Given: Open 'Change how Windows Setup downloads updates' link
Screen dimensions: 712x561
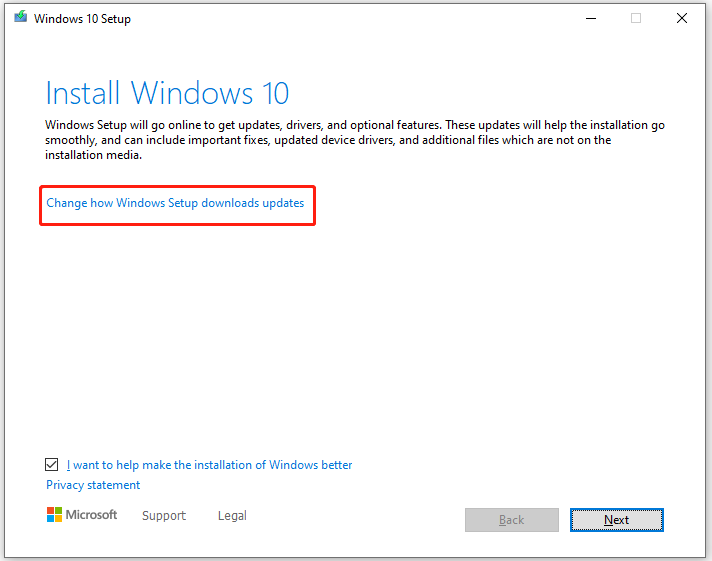Looking at the screenshot, I should point(175,203).
